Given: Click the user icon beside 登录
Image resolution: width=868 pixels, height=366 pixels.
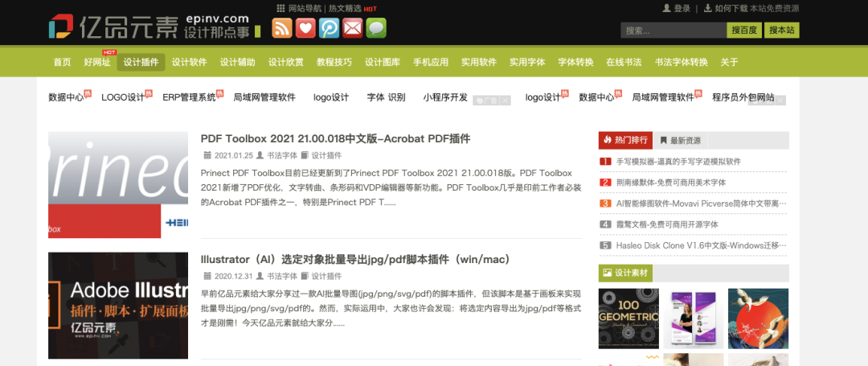Looking at the screenshot, I should coord(667,8).
